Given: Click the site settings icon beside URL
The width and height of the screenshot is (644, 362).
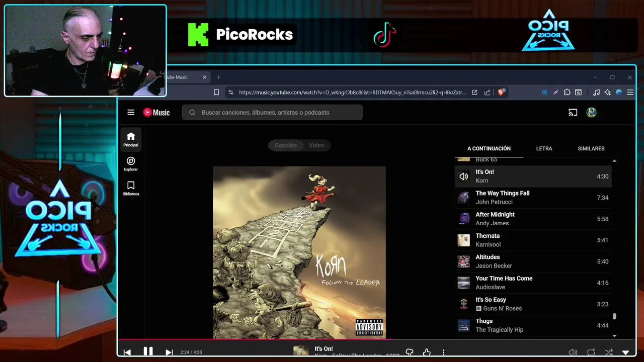Looking at the screenshot, I should pyautogui.click(x=231, y=93).
